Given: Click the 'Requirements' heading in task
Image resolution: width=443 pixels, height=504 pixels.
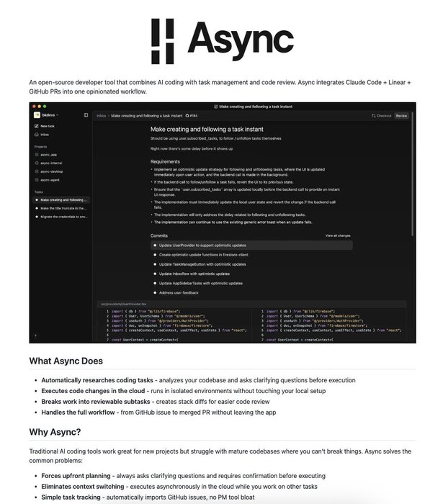Looking at the screenshot, I should (x=165, y=162).
